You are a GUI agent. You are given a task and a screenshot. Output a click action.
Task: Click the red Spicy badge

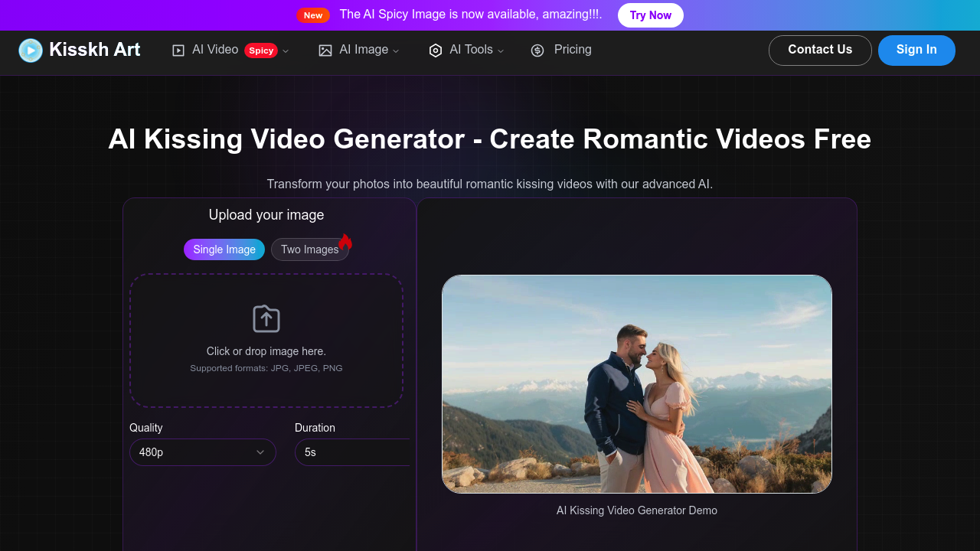(261, 51)
